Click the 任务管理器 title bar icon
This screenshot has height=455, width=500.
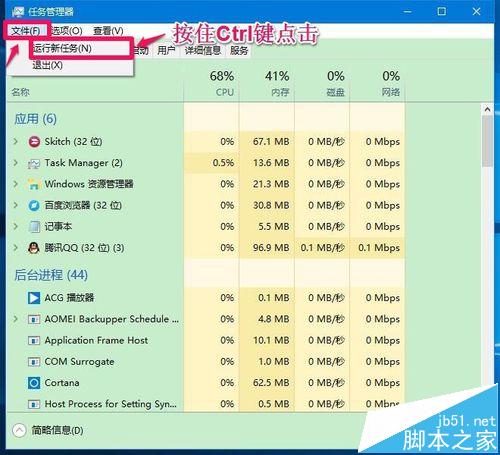click(x=18, y=12)
